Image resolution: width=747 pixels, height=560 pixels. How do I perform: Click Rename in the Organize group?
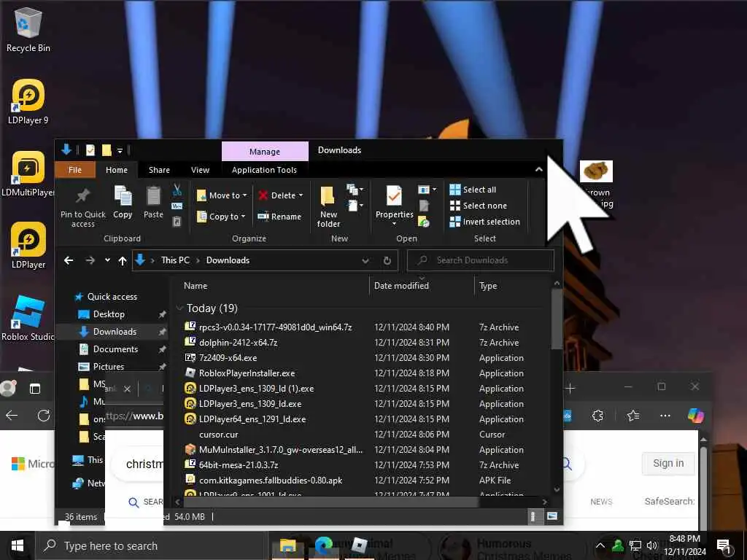pos(279,216)
